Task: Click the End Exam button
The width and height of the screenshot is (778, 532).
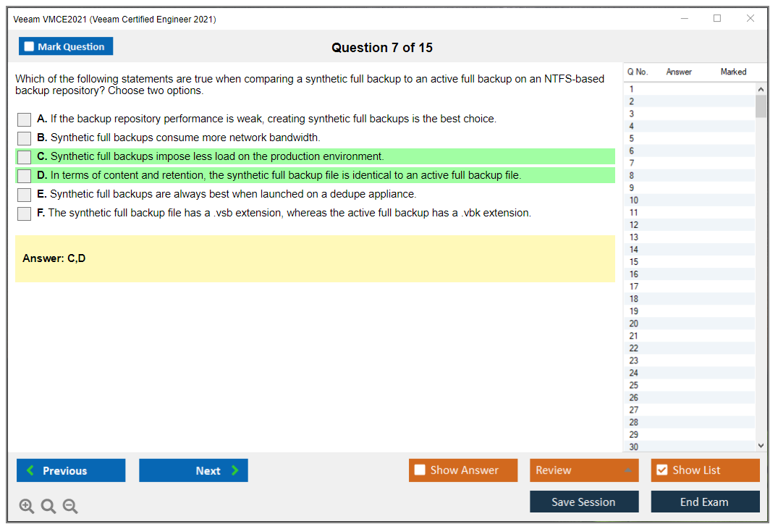Action: [x=705, y=502]
